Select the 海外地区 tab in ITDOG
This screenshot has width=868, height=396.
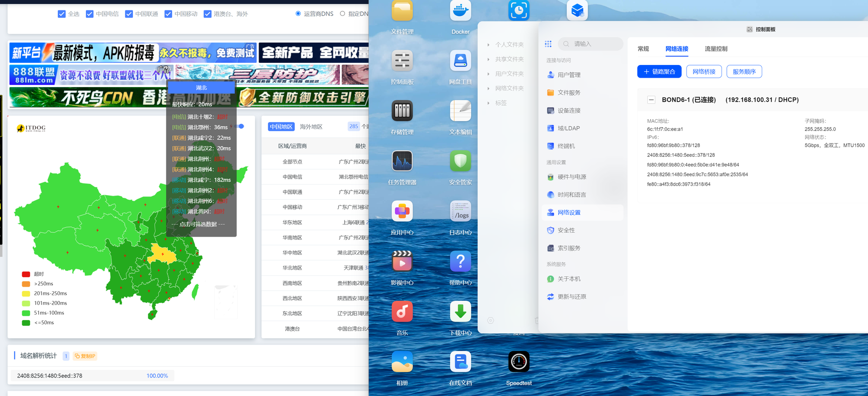[311, 127]
